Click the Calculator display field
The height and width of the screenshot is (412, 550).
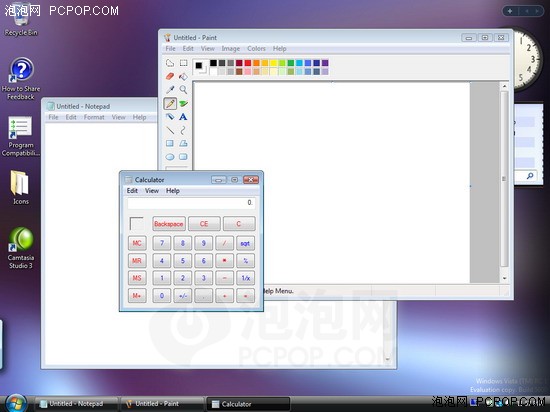(191, 203)
